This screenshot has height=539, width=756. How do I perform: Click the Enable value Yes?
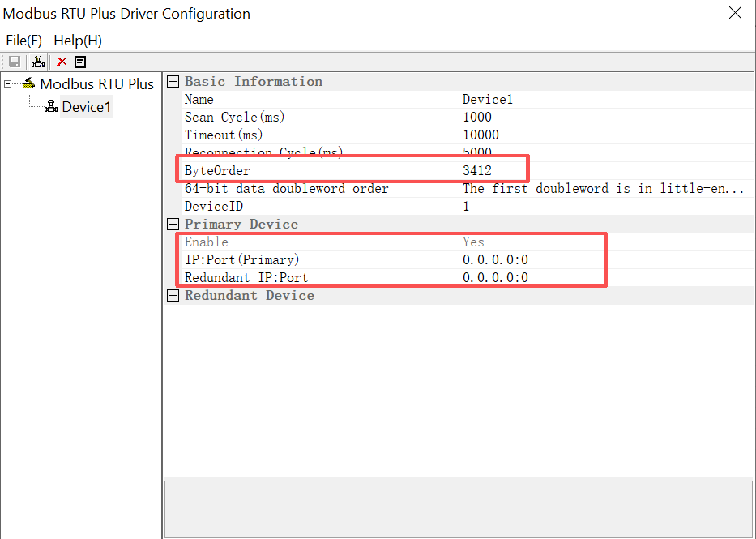474,242
